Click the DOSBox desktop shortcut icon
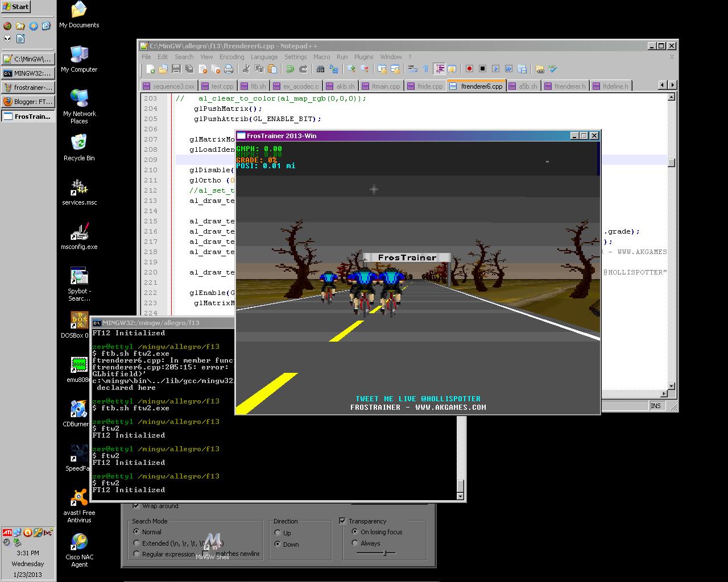Screen dimensions: 728x582 coord(79,325)
